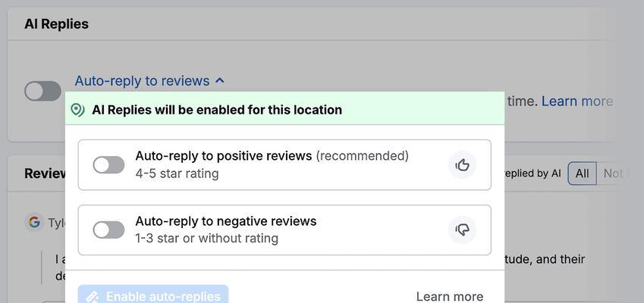This screenshot has height=303, width=644.
Task: Switch to the partially visible Not filter tab
Action: pos(612,173)
